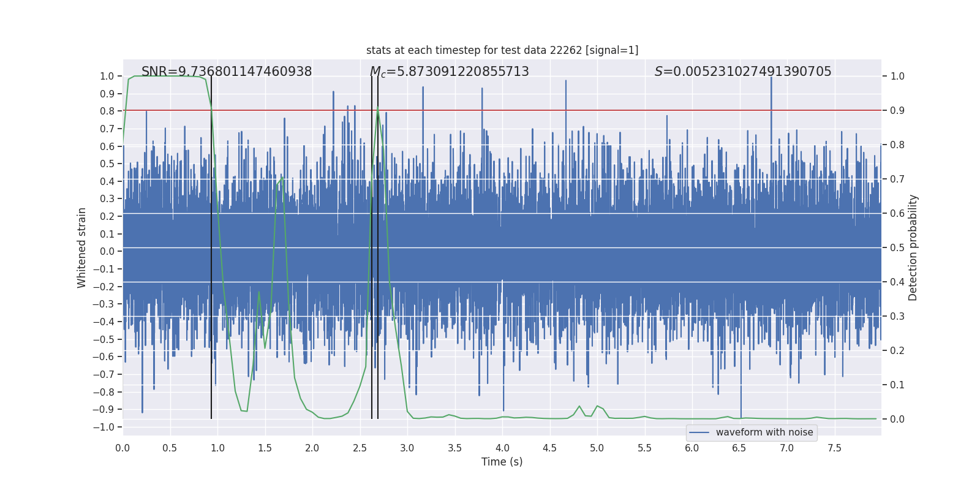Click the S=0.00523 annotation text
Viewport: 980px width, 490px height.
(743, 72)
